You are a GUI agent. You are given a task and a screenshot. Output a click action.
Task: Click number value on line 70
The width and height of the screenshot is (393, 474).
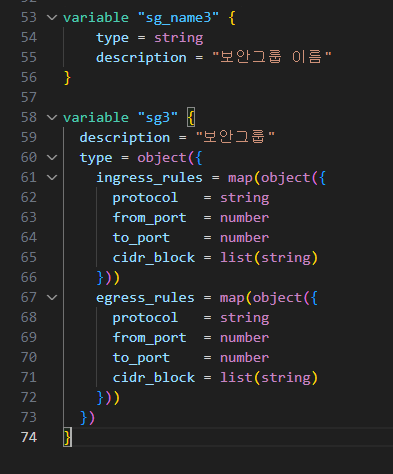pos(244,358)
